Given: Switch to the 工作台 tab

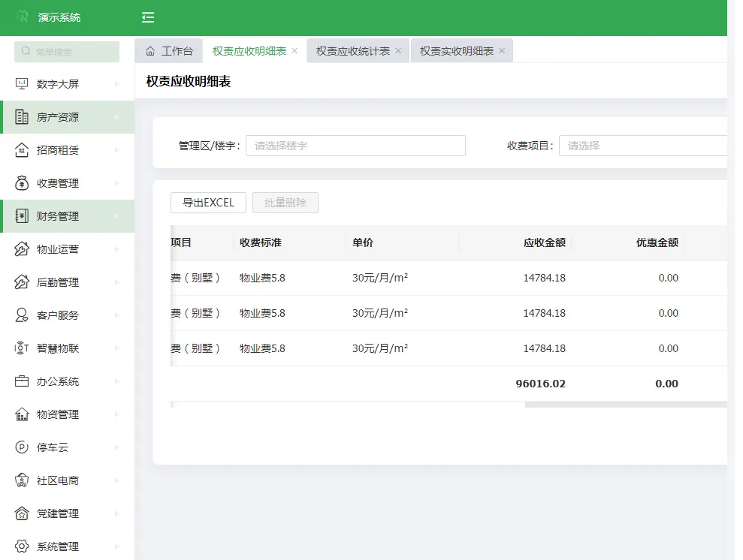Looking at the screenshot, I should coord(169,50).
